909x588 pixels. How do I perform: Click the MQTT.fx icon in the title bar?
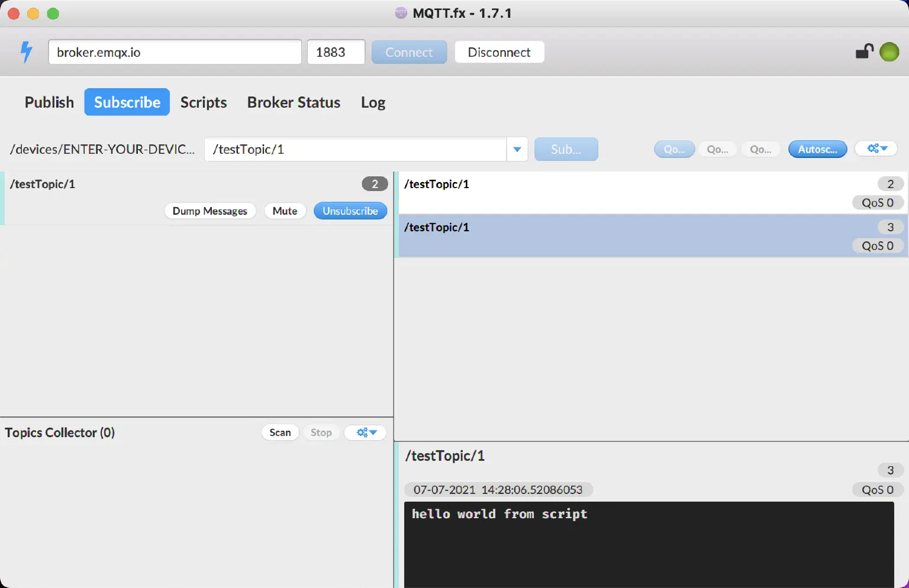coord(400,13)
